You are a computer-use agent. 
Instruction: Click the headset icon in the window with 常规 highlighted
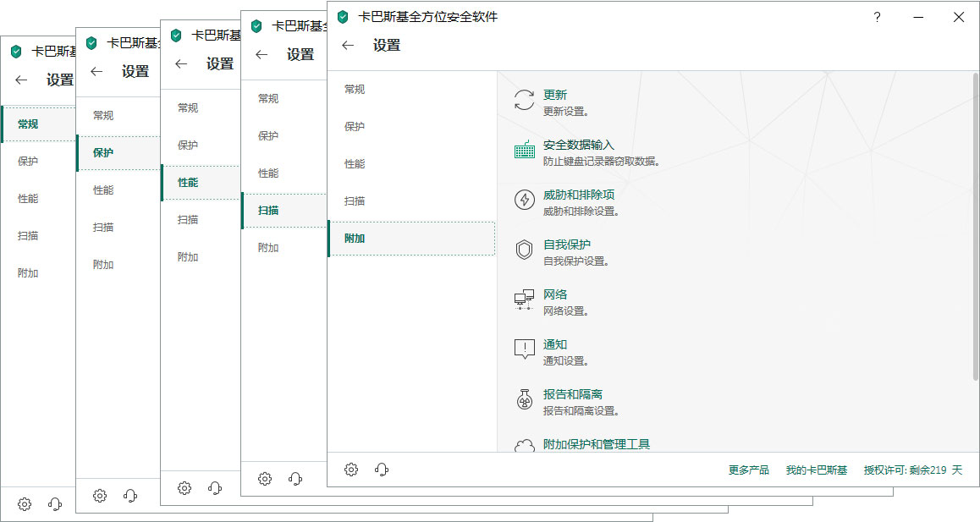click(55, 504)
